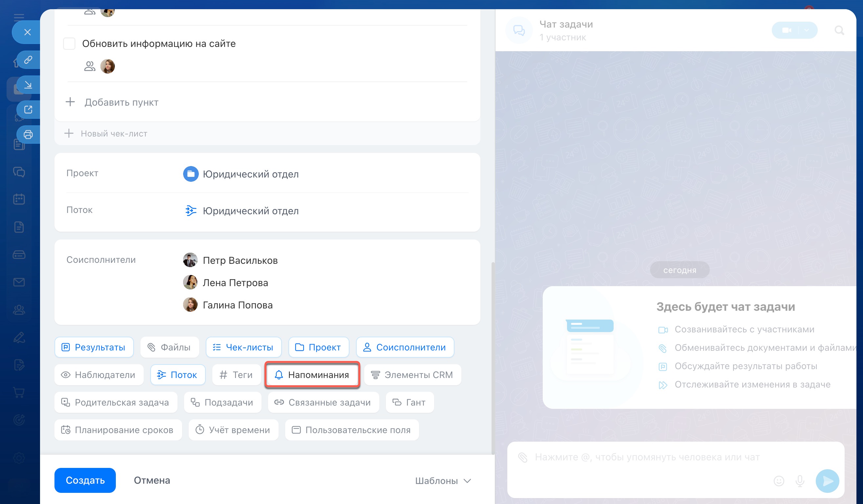
Task: Select the Напоминания chip
Action: pos(312,375)
